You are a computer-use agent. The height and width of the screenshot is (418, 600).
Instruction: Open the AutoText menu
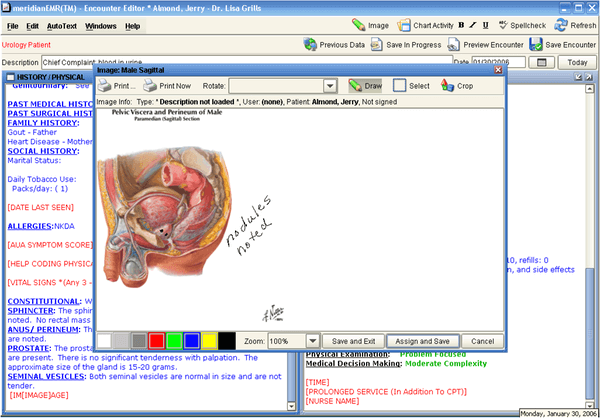[x=62, y=25]
